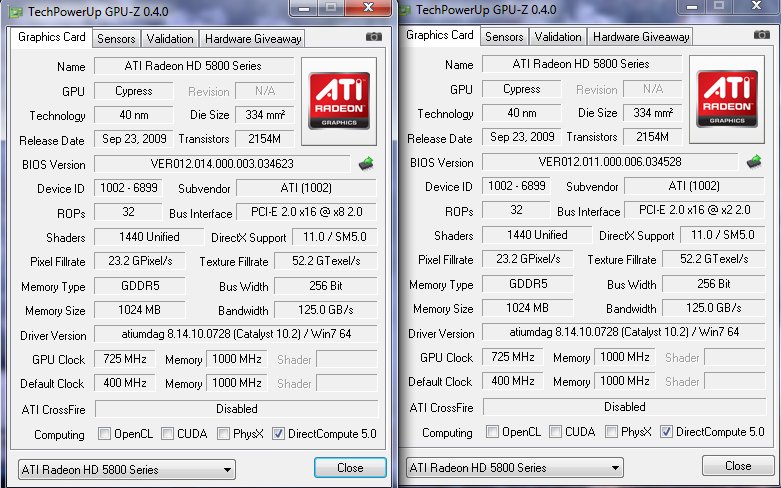Click BIOS Version field VER012.014.000.003.034623

point(222,164)
